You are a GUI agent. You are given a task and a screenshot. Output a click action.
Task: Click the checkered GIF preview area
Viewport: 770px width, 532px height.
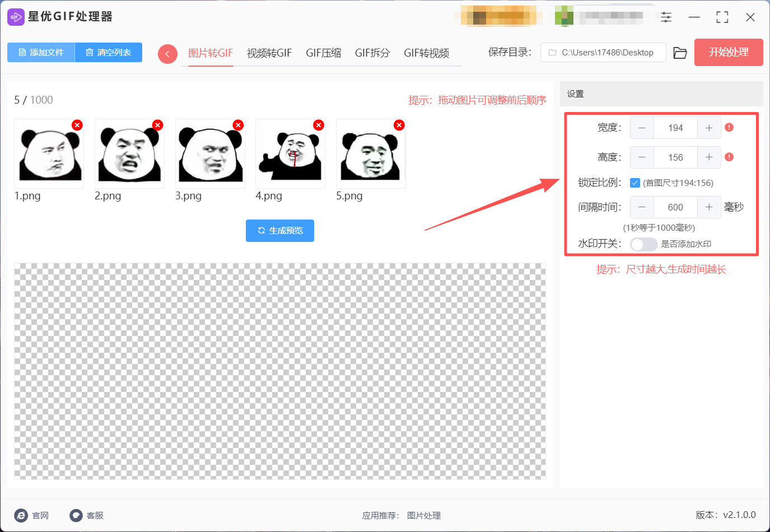click(280, 371)
